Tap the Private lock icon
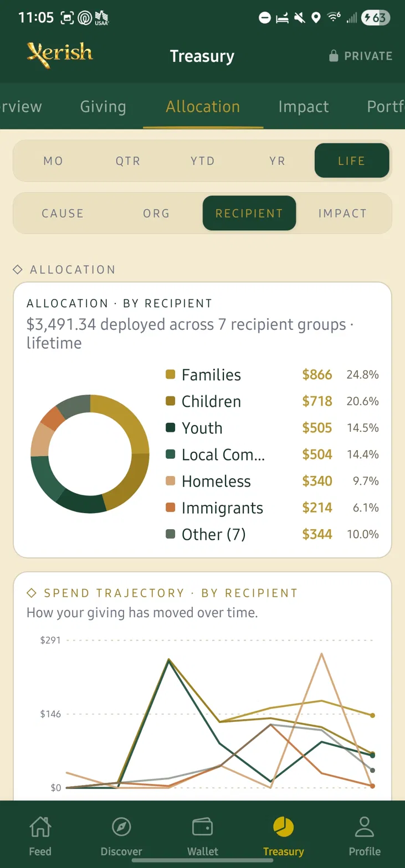The height and width of the screenshot is (868, 405). coord(334,56)
